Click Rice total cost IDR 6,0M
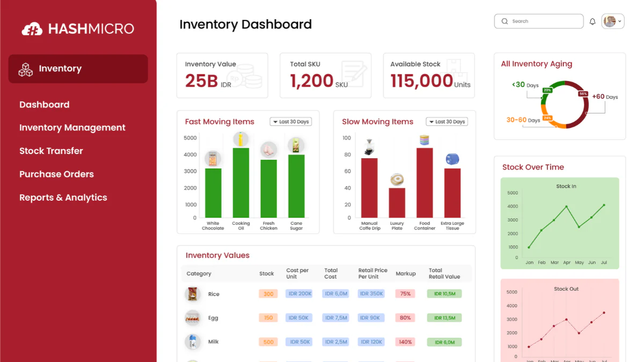The height and width of the screenshot is (362, 644). [x=336, y=294]
